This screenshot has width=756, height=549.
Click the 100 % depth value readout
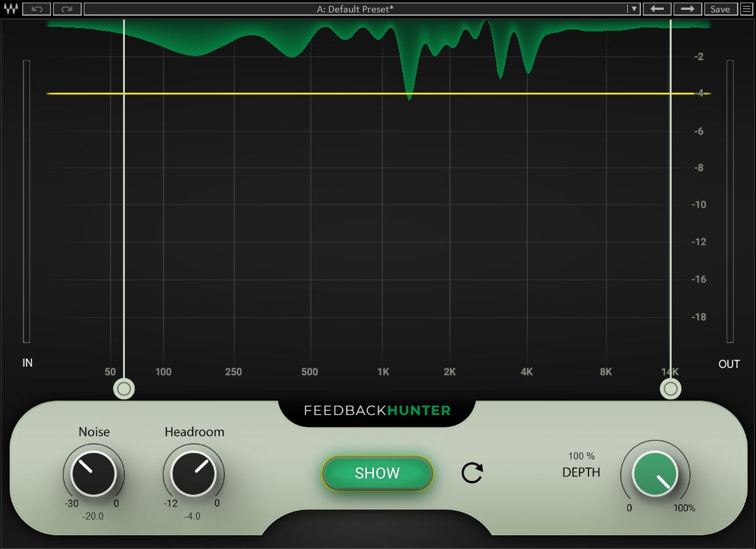(x=581, y=456)
